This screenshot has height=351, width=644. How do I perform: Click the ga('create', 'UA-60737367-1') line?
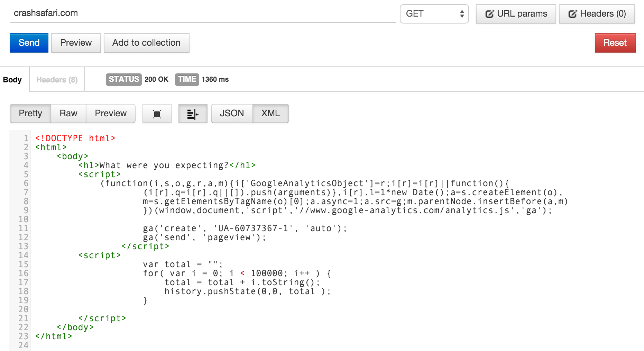(245, 228)
